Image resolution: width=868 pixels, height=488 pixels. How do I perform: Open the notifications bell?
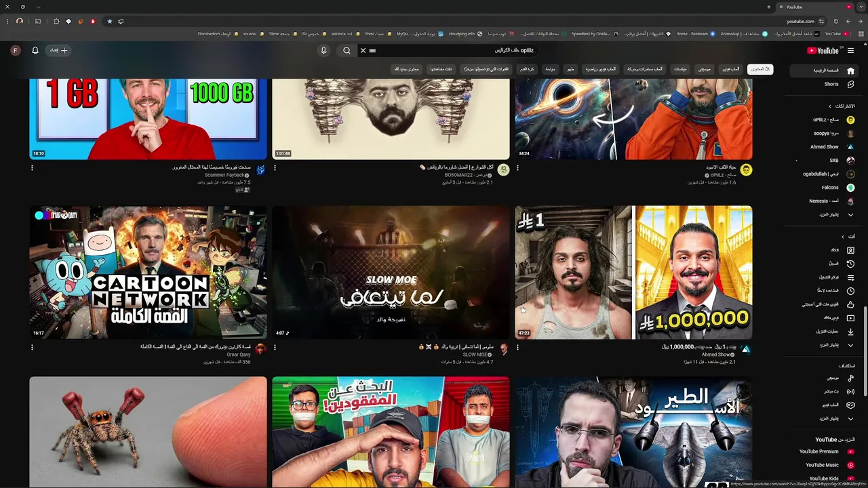[35, 50]
